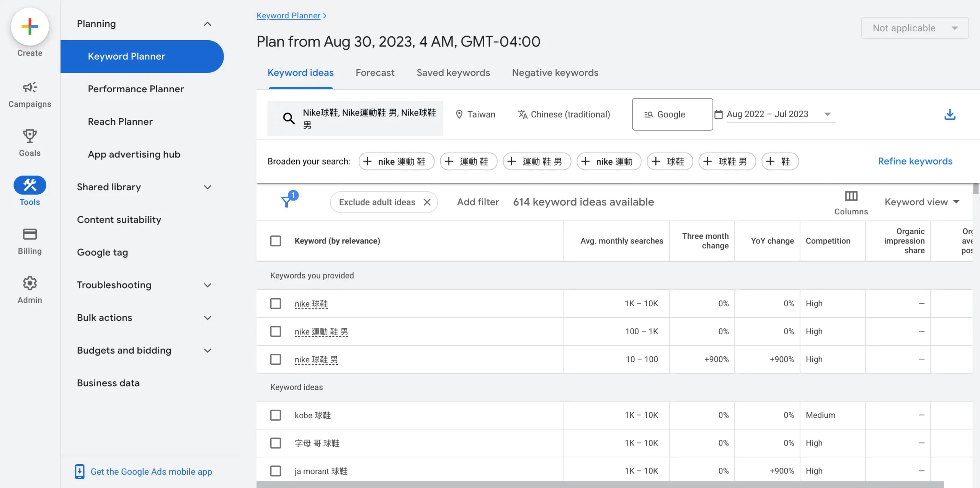This screenshot has width=980, height=488.
Task: Open Content suitability
Action: (x=119, y=220)
